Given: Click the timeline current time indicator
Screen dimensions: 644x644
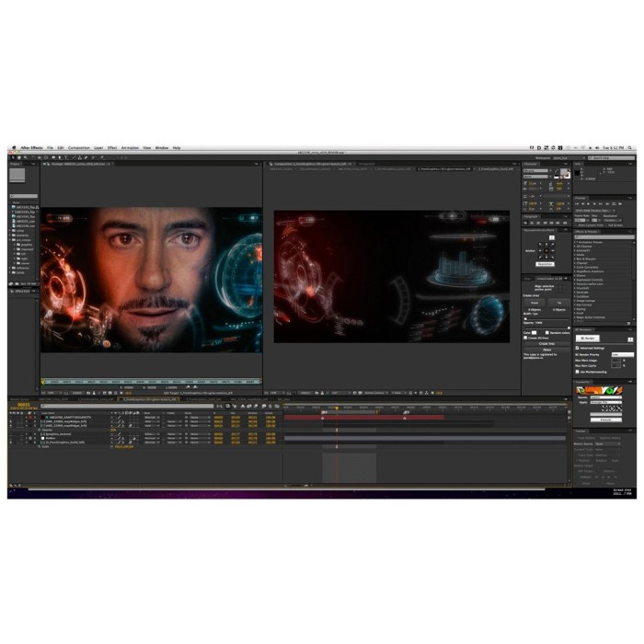Looking at the screenshot, I should click(x=337, y=408).
